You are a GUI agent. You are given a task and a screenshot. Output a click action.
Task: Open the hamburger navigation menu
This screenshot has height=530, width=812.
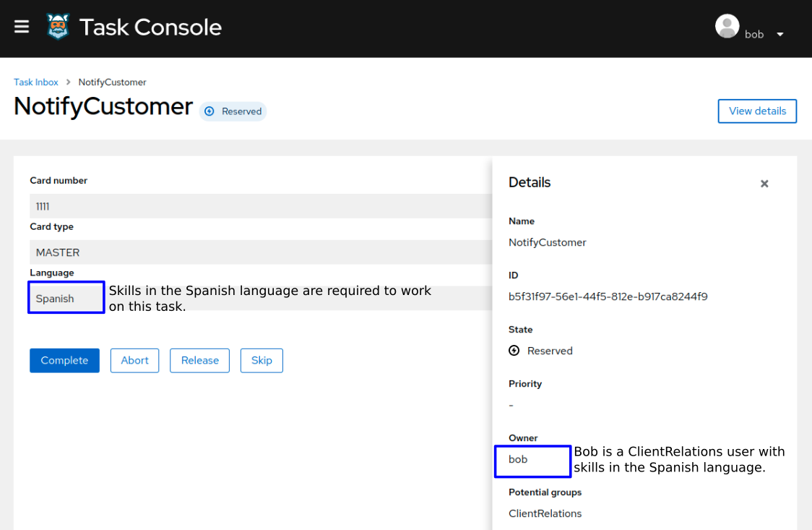(21, 27)
